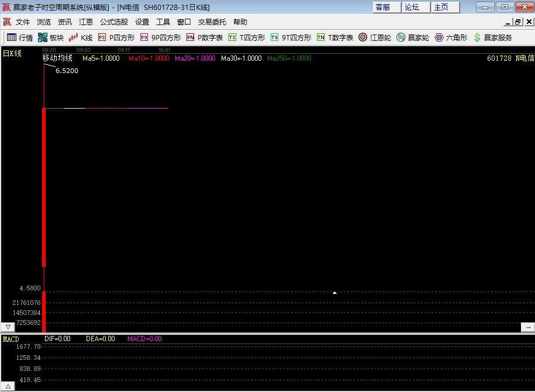Viewport: 535px width, 392px height.
Task: Select the P四方形 tool
Action: [x=116, y=37]
